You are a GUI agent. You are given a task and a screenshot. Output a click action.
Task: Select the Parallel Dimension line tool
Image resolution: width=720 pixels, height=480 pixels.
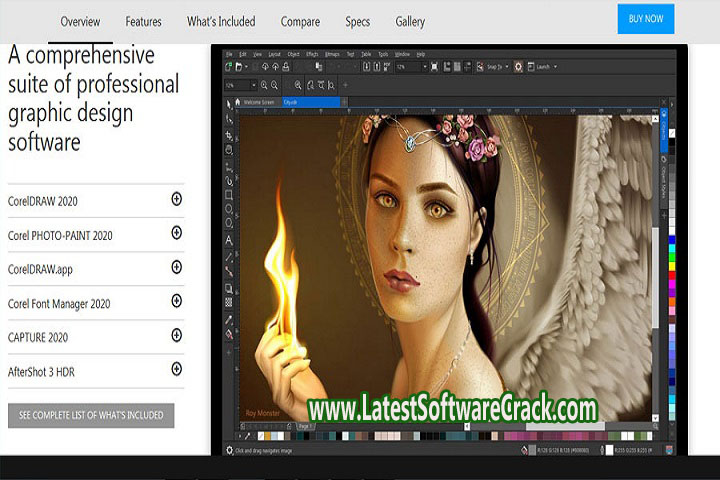click(x=229, y=256)
